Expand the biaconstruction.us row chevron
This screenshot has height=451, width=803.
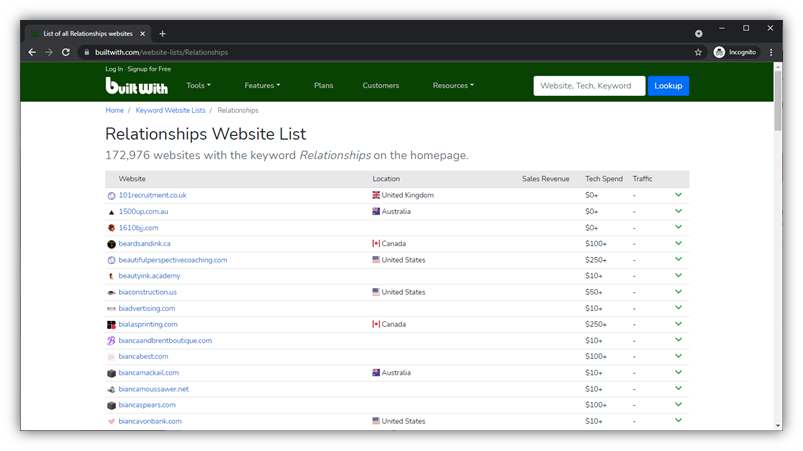tap(679, 292)
